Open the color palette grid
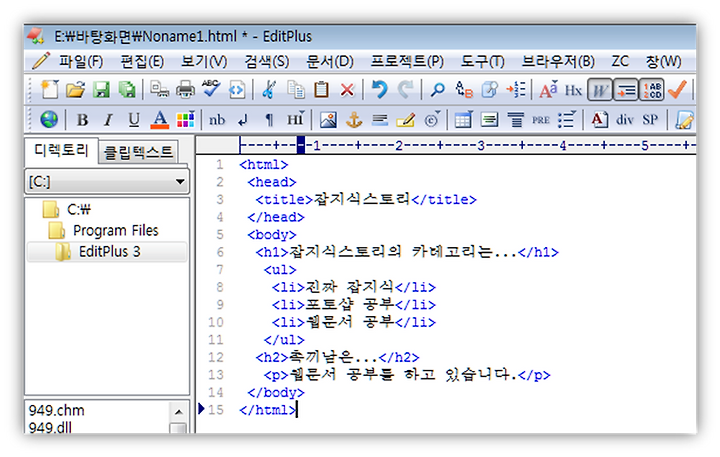Viewport: 720px width, 457px height. [186, 119]
